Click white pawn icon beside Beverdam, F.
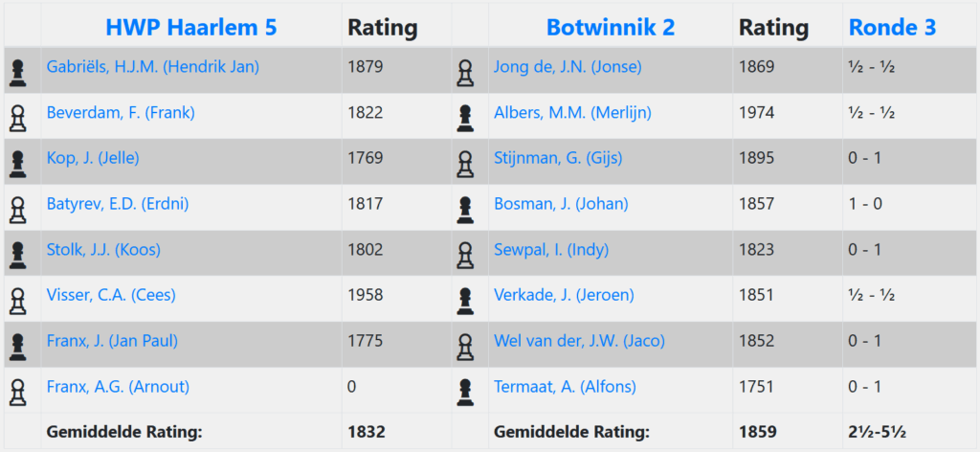The image size is (980, 452). pyautogui.click(x=17, y=117)
